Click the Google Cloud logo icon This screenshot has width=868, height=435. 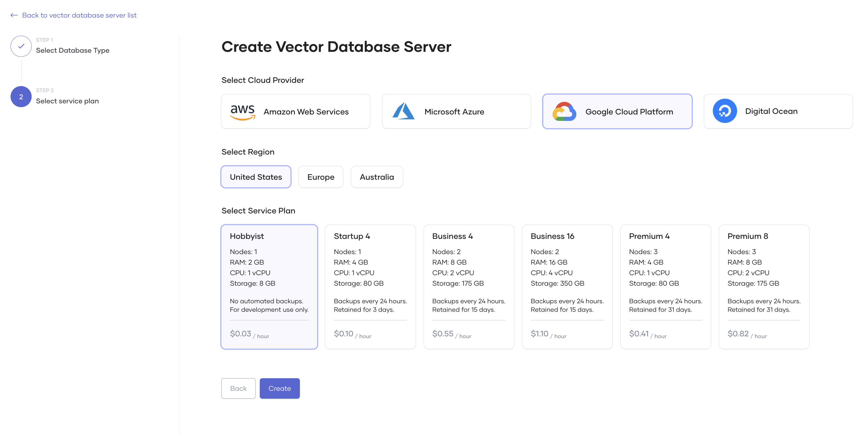click(564, 112)
